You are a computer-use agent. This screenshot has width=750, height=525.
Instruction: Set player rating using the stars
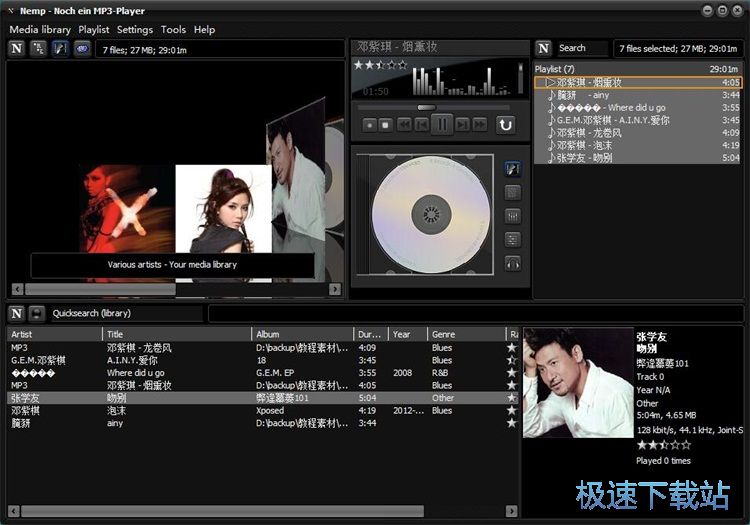click(380, 65)
